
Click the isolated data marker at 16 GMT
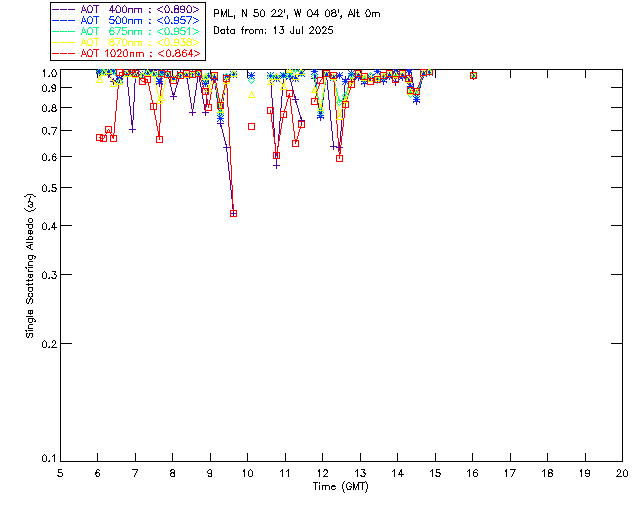(x=473, y=76)
